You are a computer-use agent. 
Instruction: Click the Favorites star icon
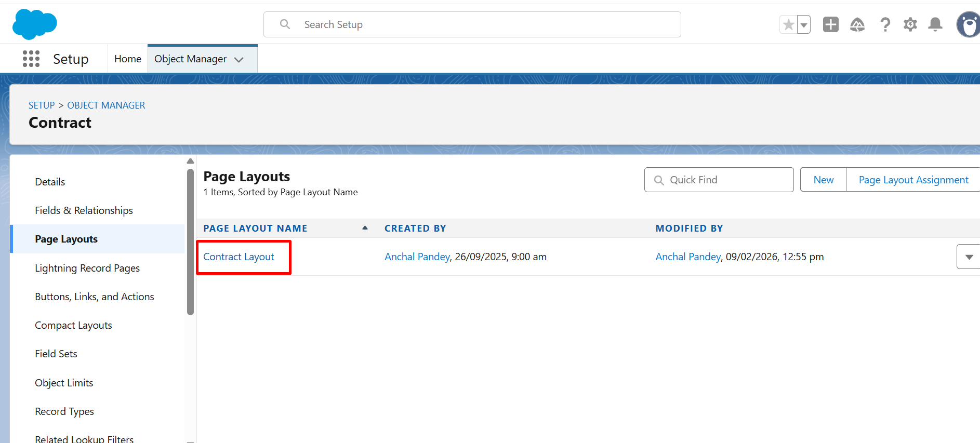(788, 24)
